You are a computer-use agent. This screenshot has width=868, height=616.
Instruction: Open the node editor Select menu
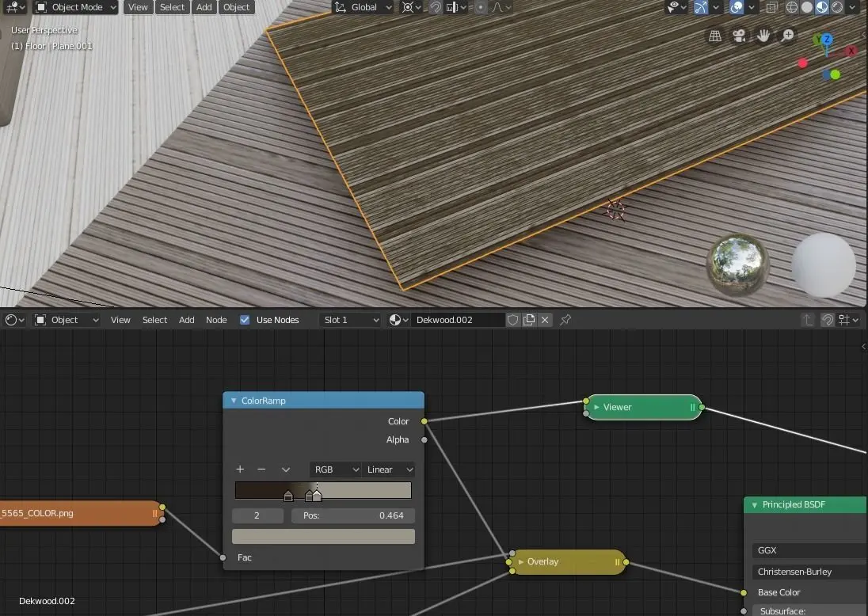click(x=154, y=320)
